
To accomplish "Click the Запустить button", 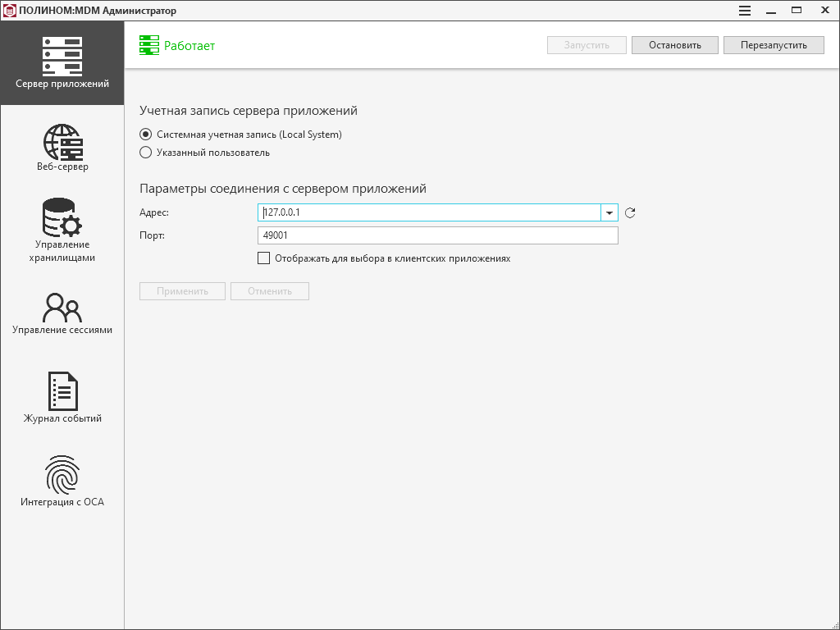I will tap(587, 45).
